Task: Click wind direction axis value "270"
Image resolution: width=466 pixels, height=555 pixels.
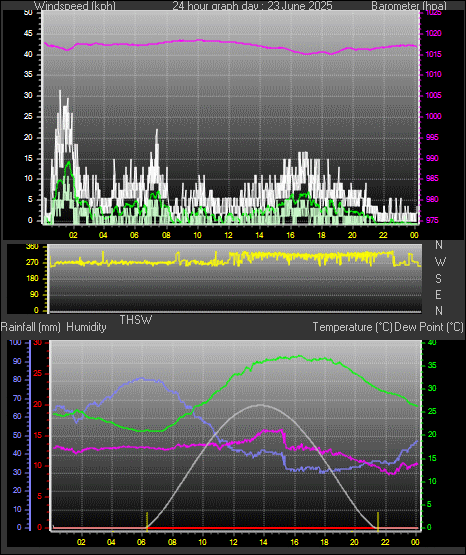Action: 32,263
